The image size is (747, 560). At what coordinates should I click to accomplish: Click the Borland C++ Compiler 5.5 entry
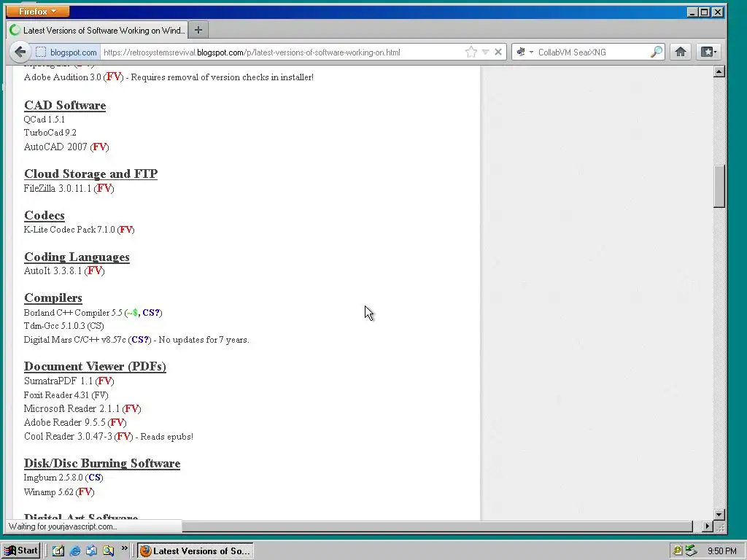click(x=93, y=313)
